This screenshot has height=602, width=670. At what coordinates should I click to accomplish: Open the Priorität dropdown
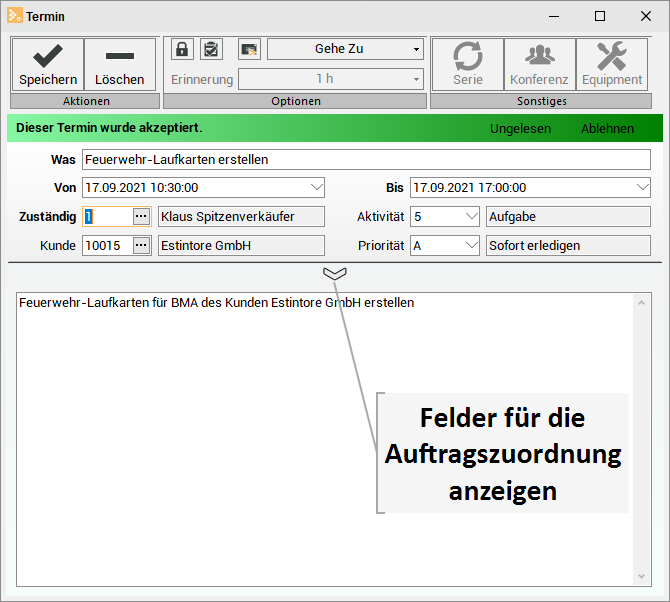[472, 245]
